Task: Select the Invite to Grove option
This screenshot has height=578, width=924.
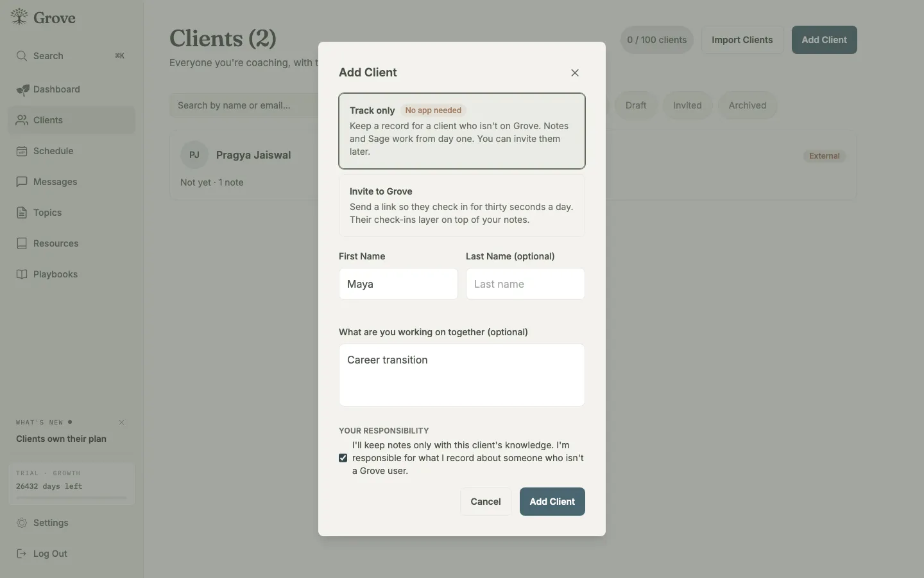Action: (462, 206)
